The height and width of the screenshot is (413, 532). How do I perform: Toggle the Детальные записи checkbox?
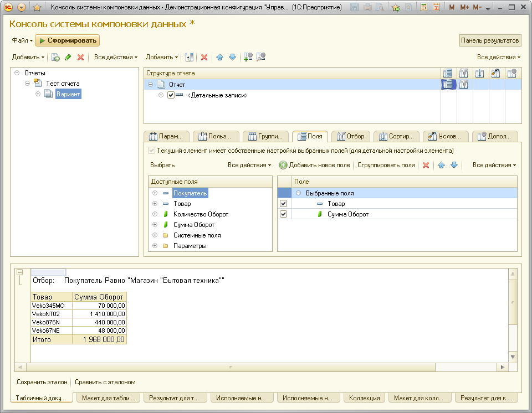coord(171,95)
